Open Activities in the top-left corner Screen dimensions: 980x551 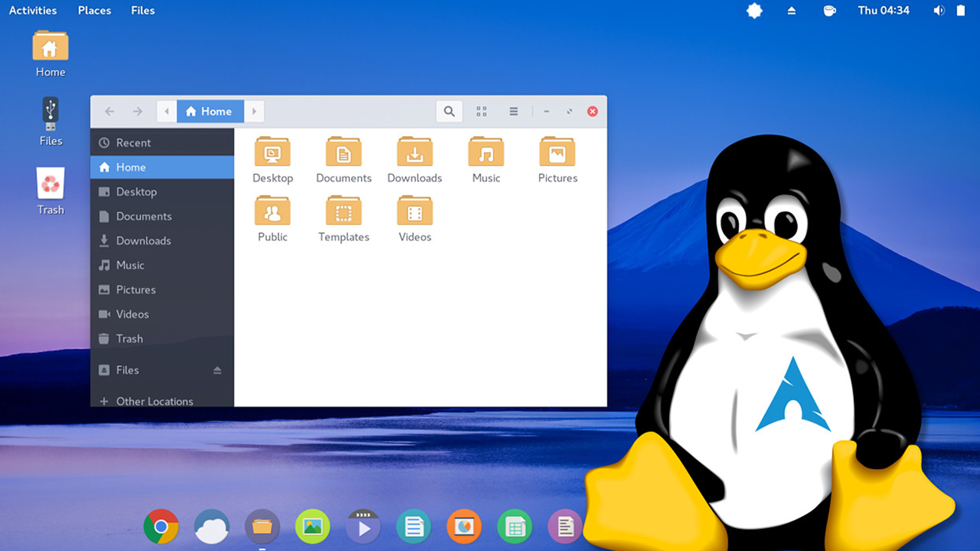[x=33, y=10]
